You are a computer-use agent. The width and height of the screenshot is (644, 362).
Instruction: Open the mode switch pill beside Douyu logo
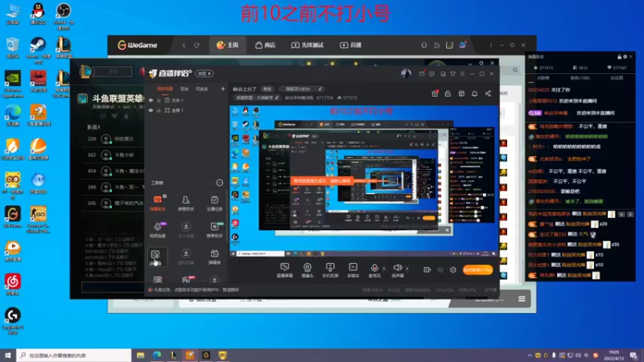coord(204,73)
